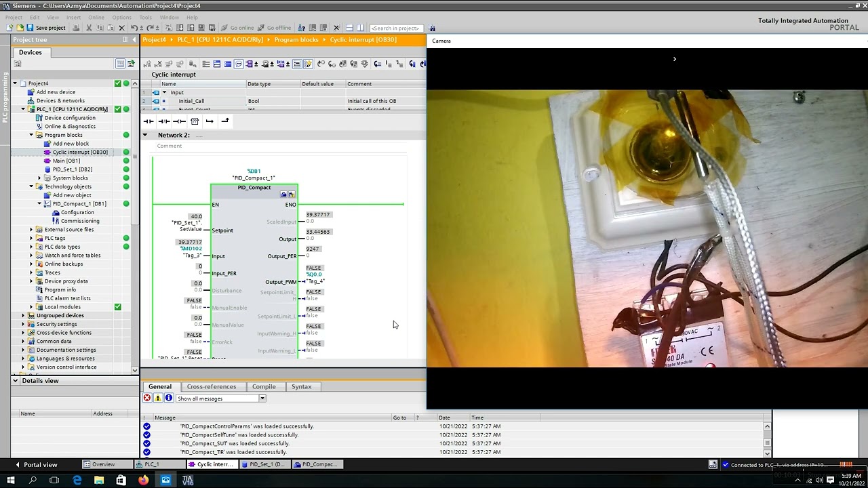Collapse the Program blocks folder

(x=31, y=135)
